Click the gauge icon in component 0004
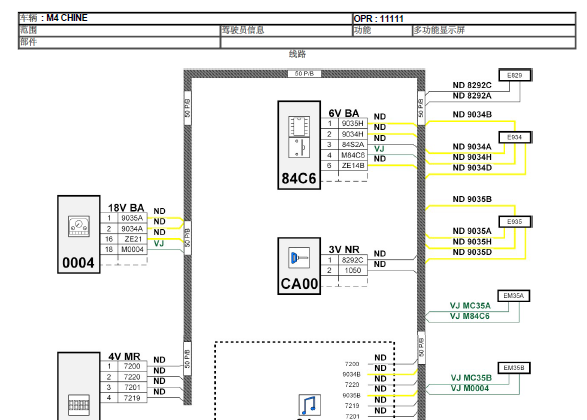The width and height of the screenshot is (587, 420). 79,226
